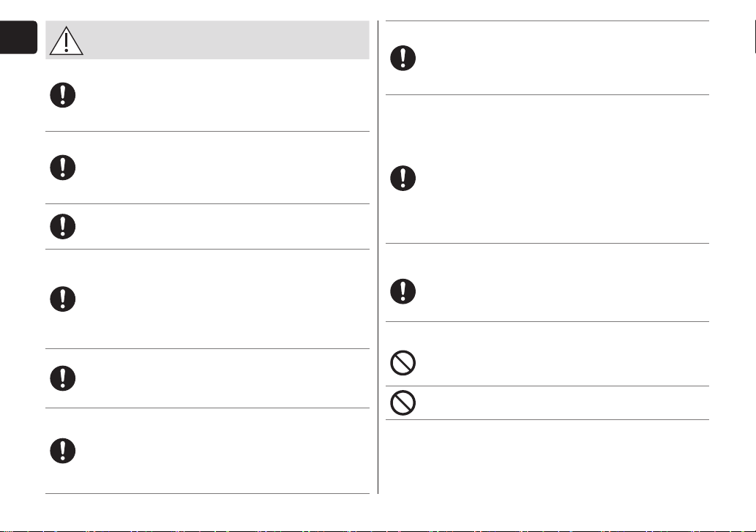The width and height of the screenshot is (756, 532).
Task: Click the empty area below the right column
Action: point(547,457)
